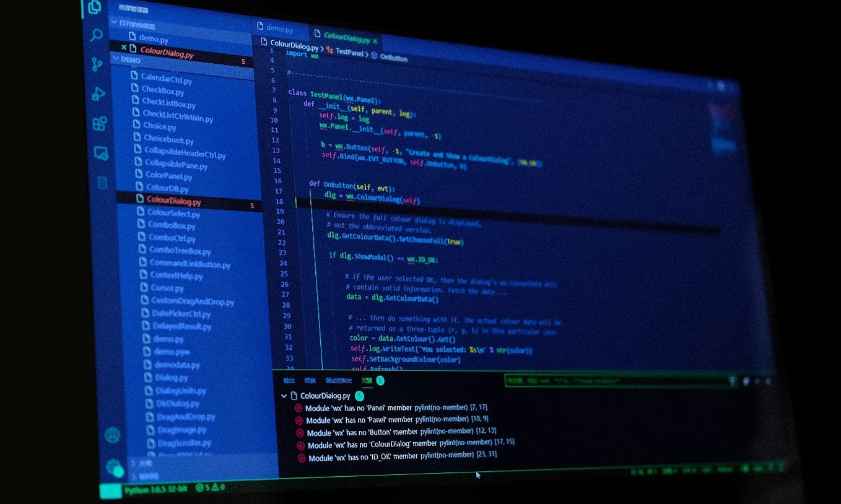This screenshot has height=504, width=841.
Task: Collapse the open editors section chevron
Action: 113,22
